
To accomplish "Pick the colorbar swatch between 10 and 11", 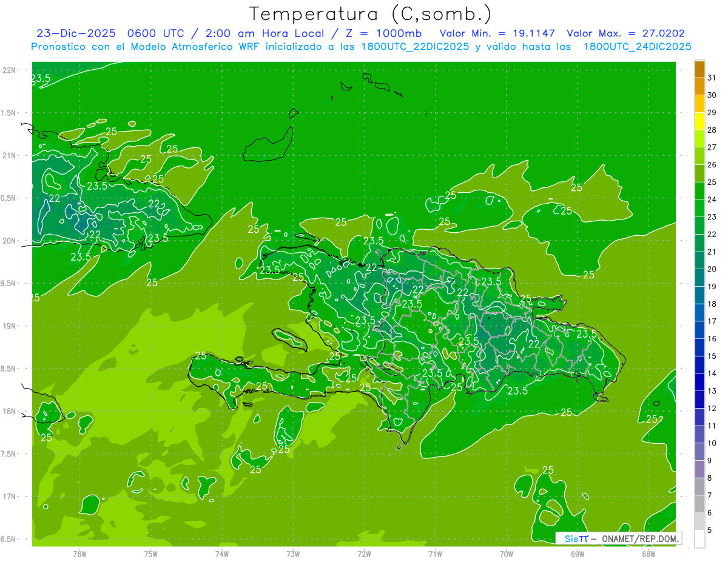I will point(699,435).
